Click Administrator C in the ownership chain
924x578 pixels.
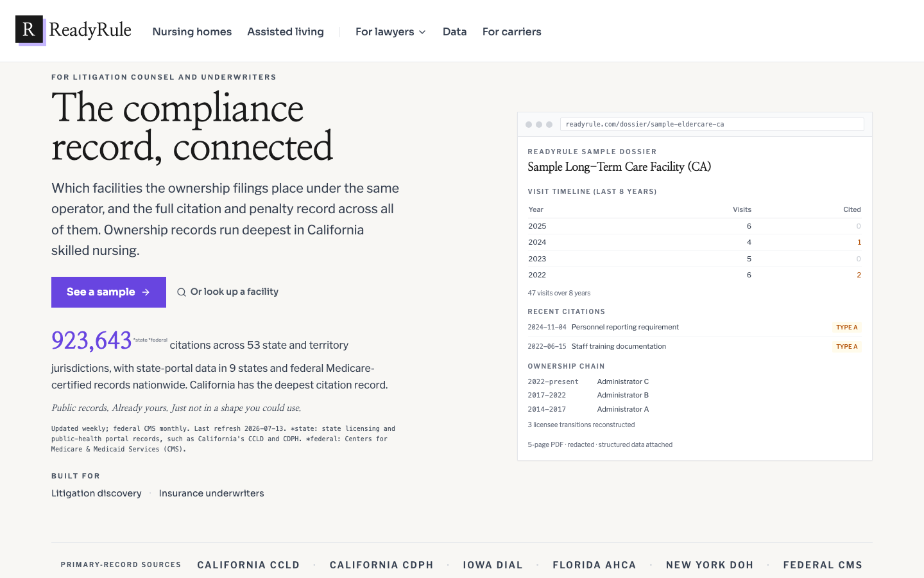(623, 381)
